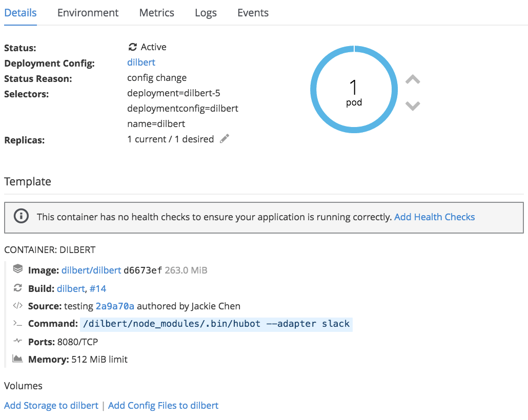
Task: Click the Image layers icon
Action: [18, 269]
